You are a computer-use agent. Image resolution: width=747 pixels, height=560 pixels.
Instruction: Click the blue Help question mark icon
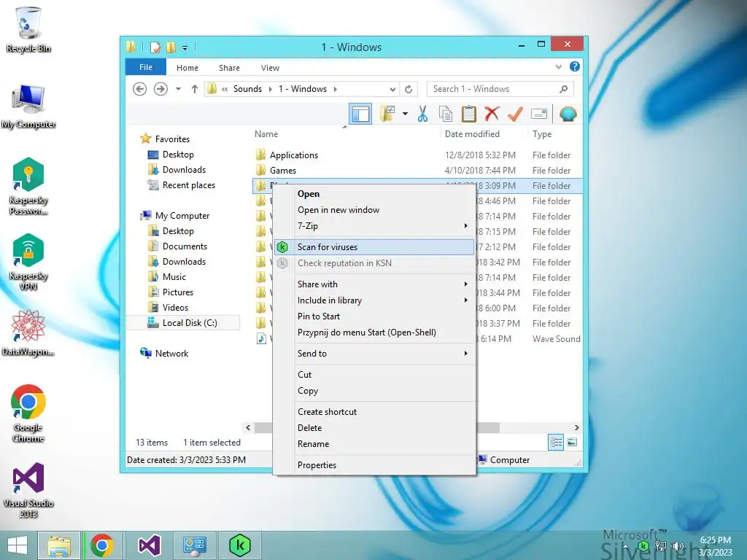(575, 66)
